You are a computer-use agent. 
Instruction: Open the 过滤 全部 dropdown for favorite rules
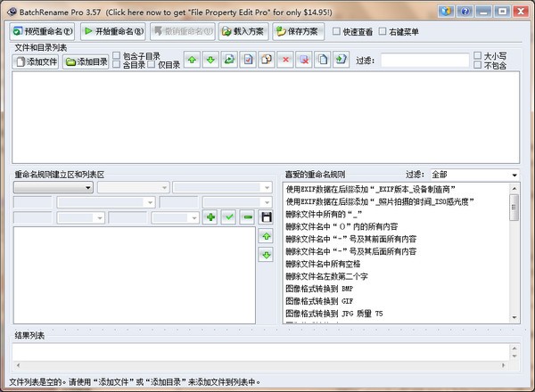click(473, 175)
